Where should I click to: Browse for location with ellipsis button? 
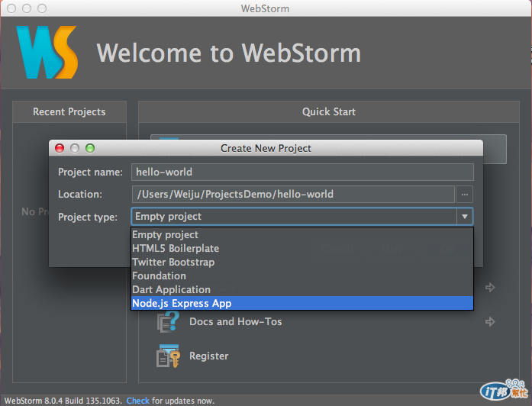pyautogui.click(x=465, y=195)
